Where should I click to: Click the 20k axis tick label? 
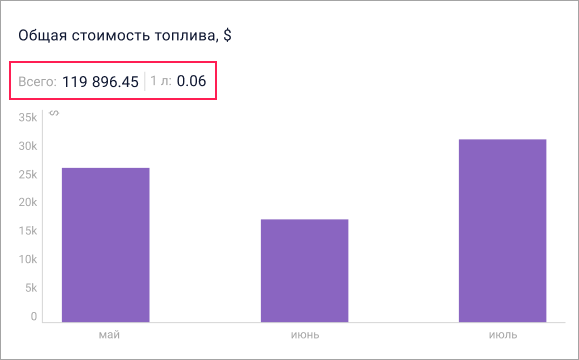pyautogui.click(x=28, y=202)
